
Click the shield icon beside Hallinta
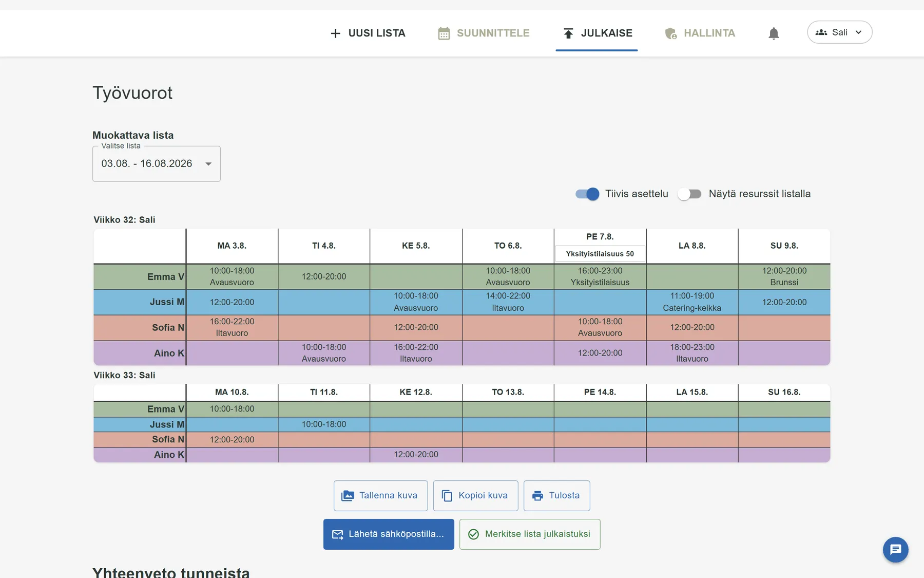(671, 33)
